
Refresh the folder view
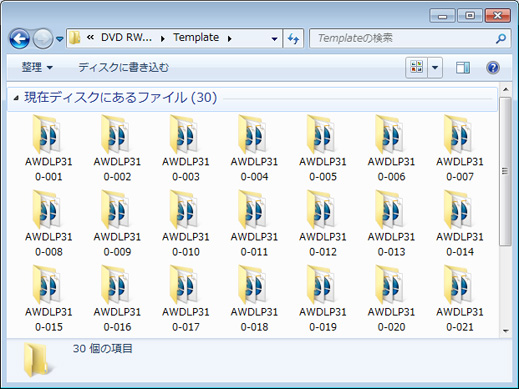pos(293,39)
